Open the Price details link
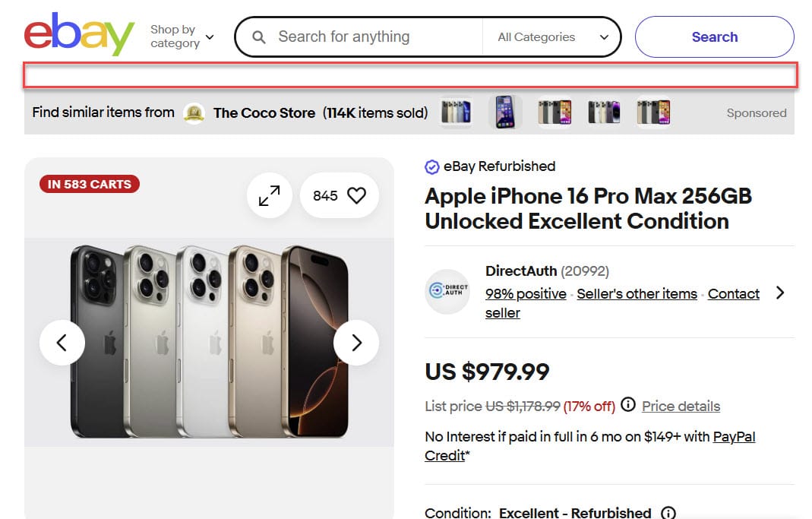Screen dimensions: 812x519 point(681,407)
